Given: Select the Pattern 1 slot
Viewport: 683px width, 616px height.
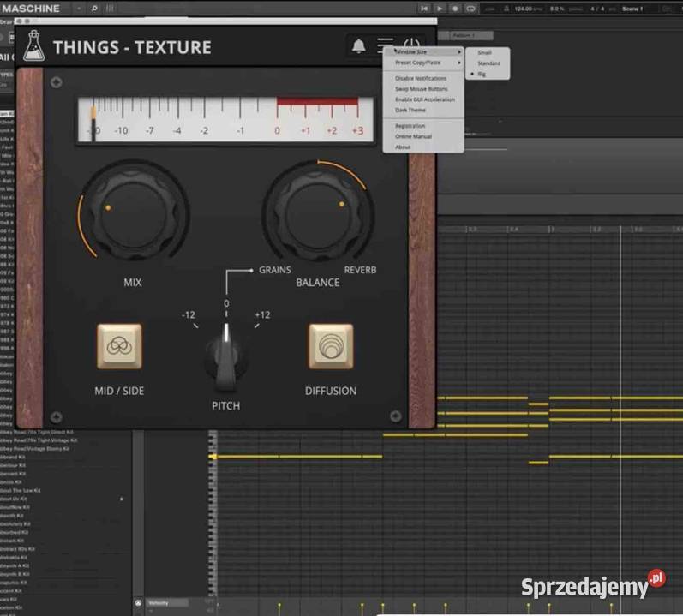Looking at the screenshot, I should pyautogui.click(x=471, y=35).
